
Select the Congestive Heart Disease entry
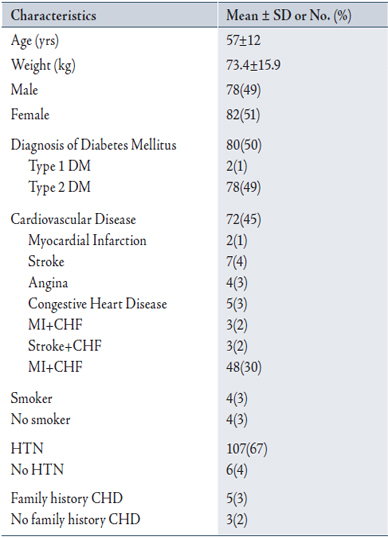click(97, 304)
